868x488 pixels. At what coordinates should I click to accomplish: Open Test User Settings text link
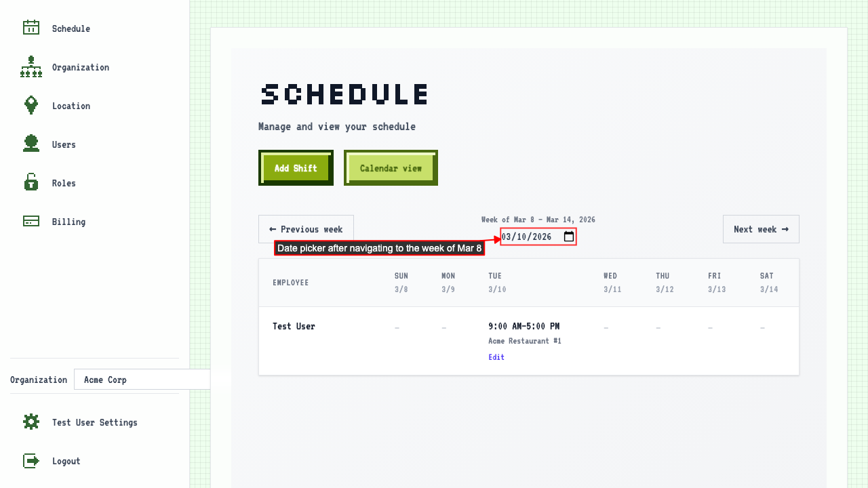click(x=95, y=422)
